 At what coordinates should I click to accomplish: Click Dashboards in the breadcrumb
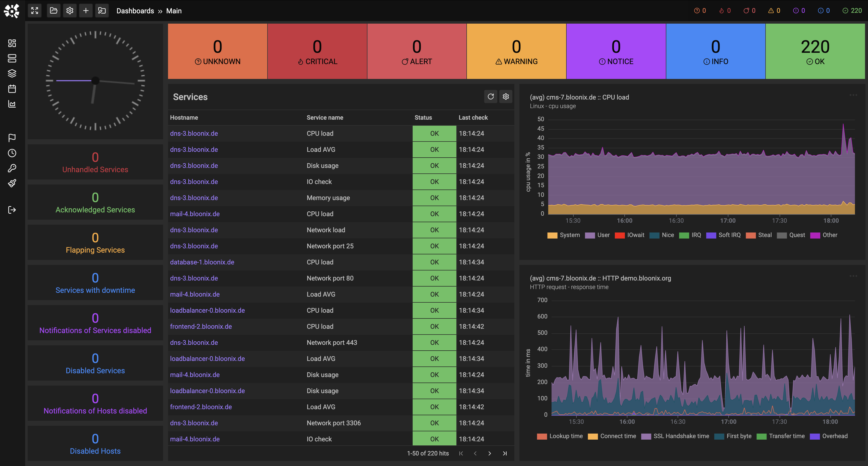click(x=135, y=11)
